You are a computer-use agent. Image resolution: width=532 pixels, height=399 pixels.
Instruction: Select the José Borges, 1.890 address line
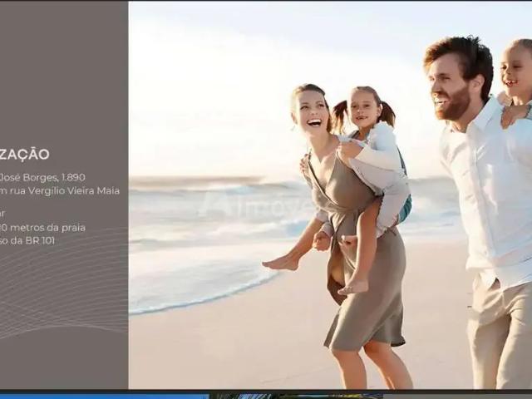[42, 177]
